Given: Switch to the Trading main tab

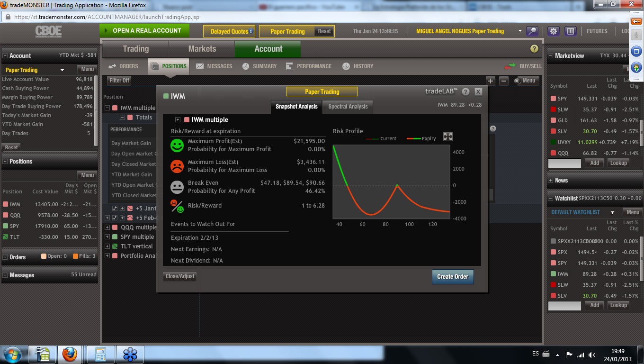Looking at the screenshot, I should click(x=135, y=49).
